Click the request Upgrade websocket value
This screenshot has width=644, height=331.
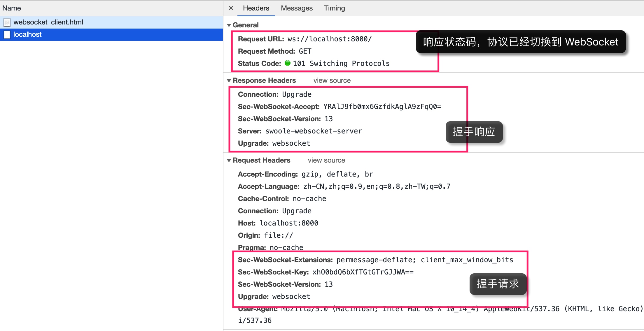click(x=291, y=297)
